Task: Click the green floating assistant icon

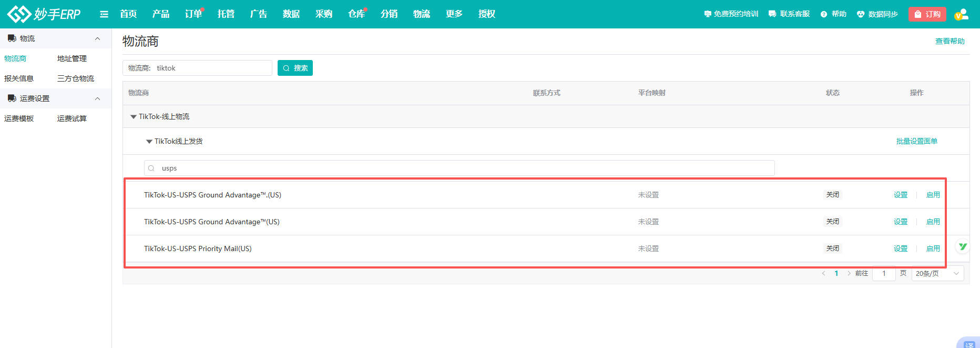Action: tap(962, 246)
